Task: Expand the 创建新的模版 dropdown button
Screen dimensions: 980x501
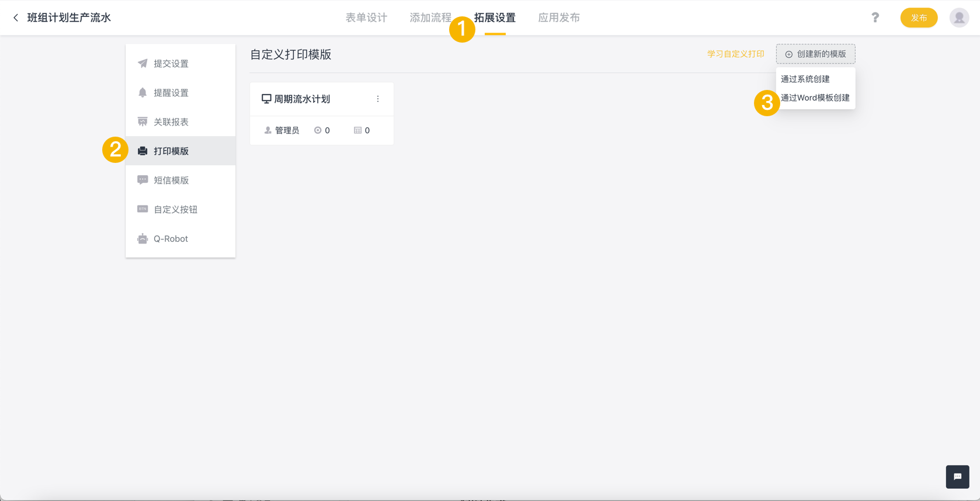Action: [815, 54]
